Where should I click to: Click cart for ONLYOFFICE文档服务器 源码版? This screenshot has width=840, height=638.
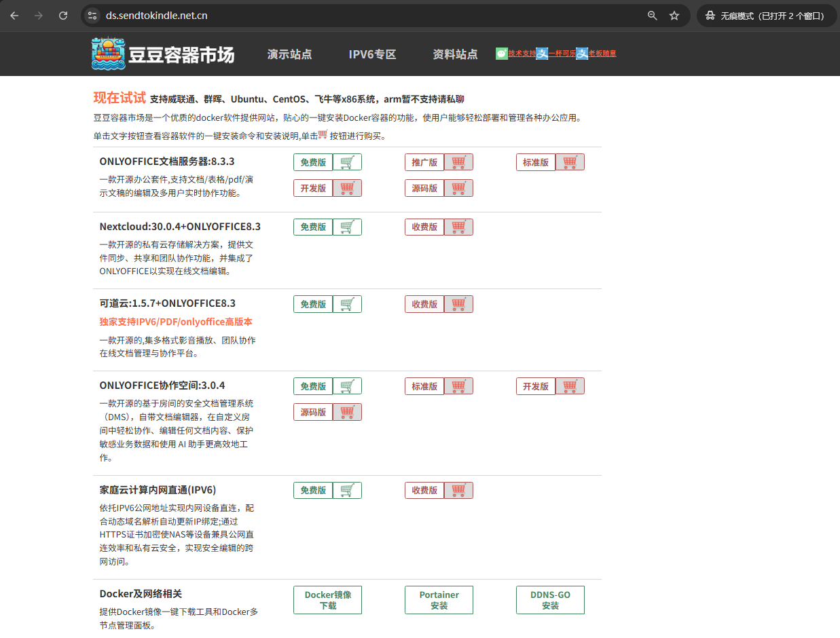click(458, 188)
